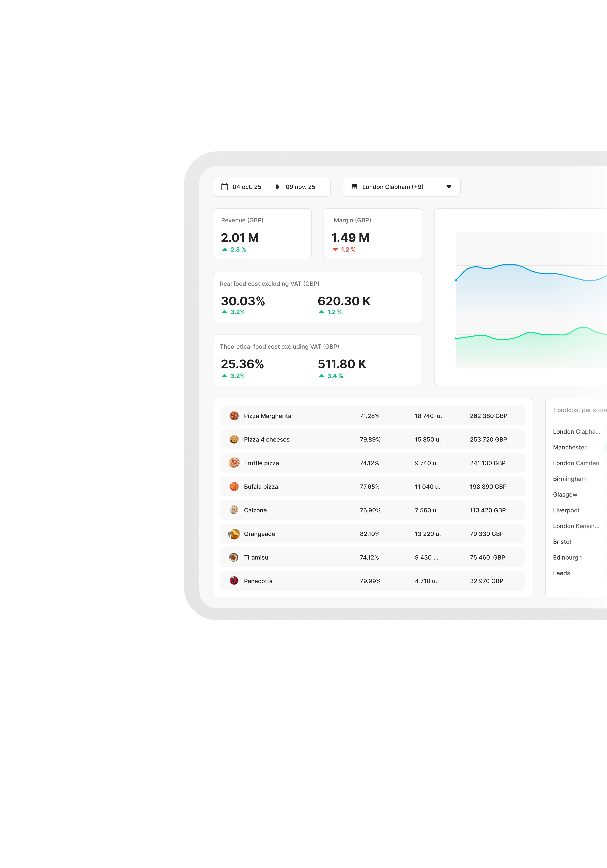Select the Panacotta row name
The image size is (607, 868).
pos(258,581)
